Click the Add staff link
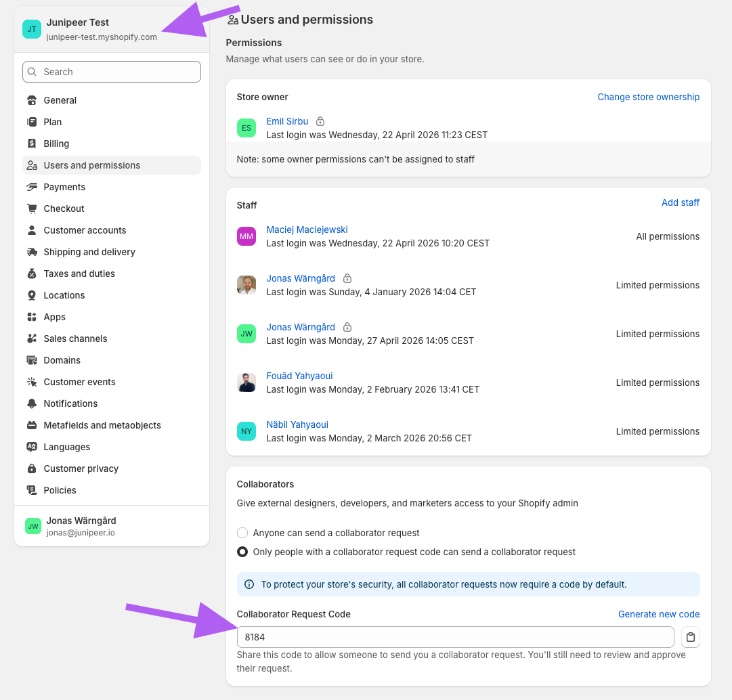732x700 pixels. (x=680, y=202)
